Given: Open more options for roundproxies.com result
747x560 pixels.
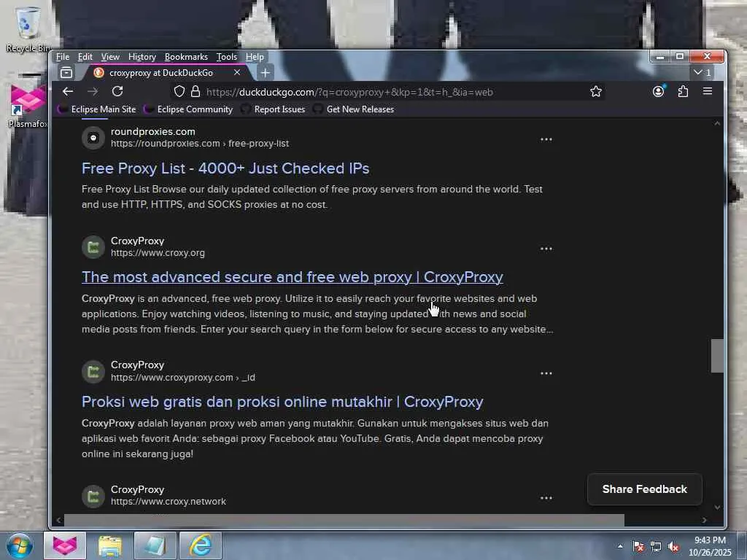Looking at the screenshot, I should [546, 139].
